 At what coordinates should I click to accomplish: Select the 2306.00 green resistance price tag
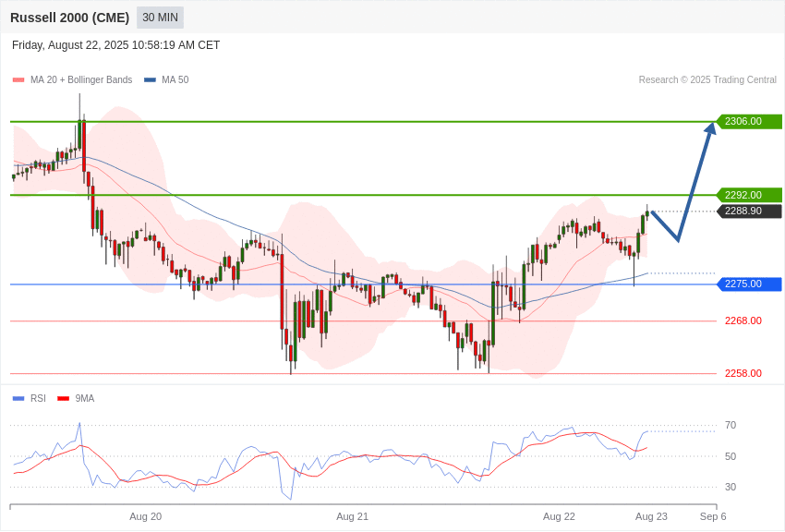749,122
